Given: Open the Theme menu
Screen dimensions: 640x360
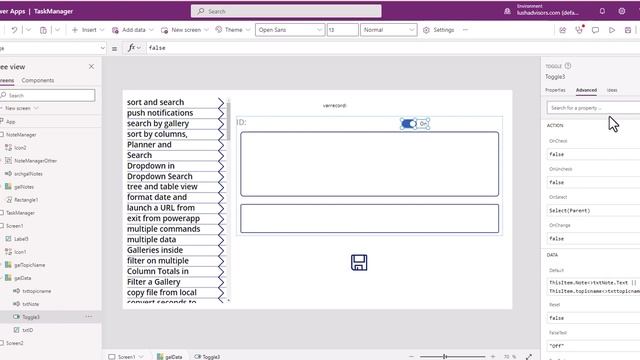Looking at the screenshot, I should click(233, 30).
